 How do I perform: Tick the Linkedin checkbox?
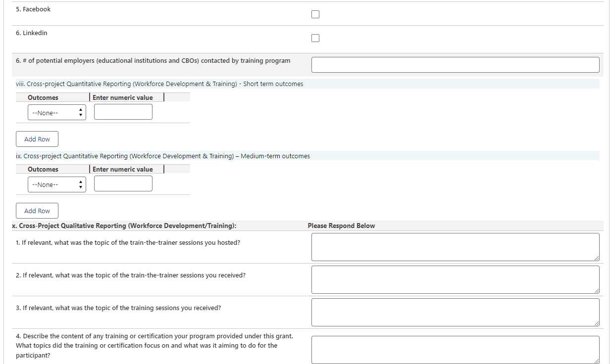(315, 38)
